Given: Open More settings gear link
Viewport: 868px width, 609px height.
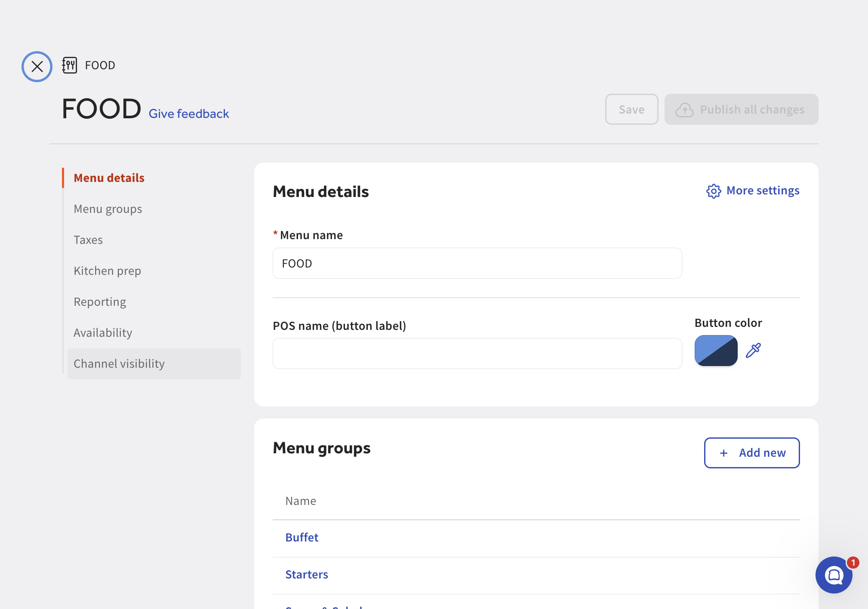Looking at the screenshot, I should 753,191.
